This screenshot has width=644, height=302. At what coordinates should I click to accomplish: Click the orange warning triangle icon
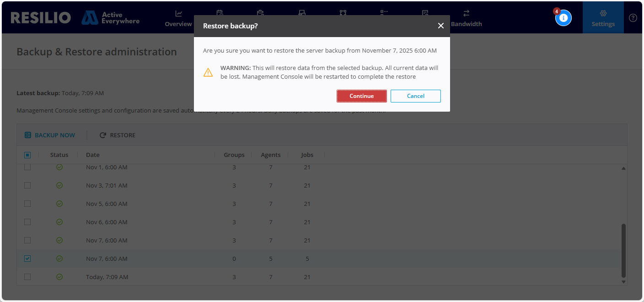click(208, 72)
